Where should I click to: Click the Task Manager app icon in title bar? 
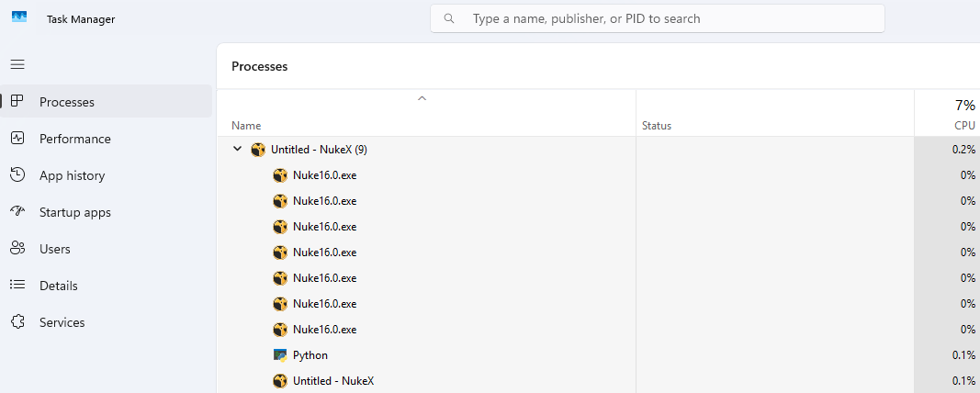19,17
